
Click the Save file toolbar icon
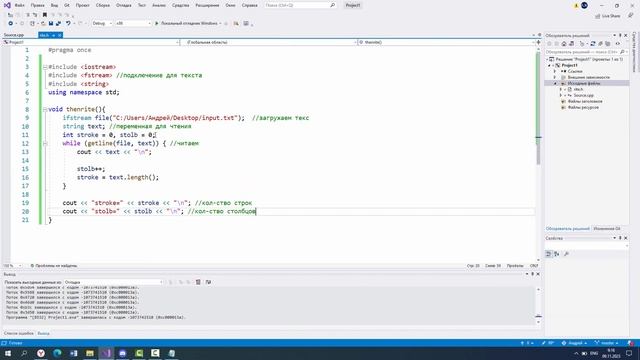point(51,23)
